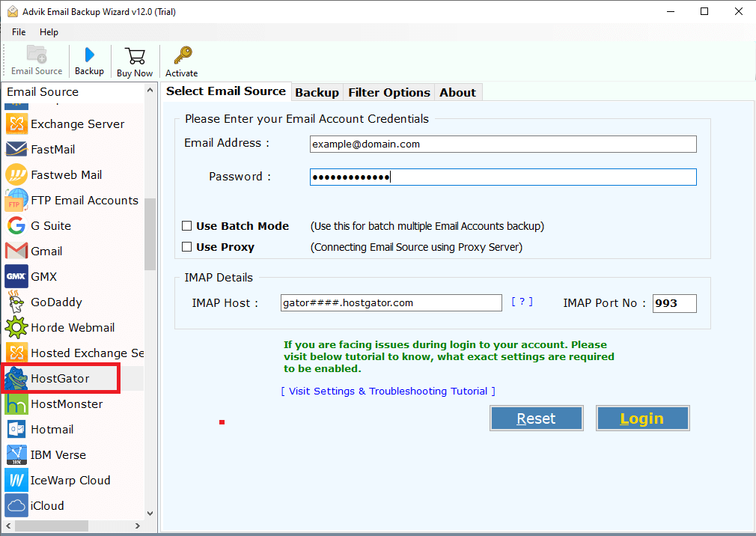Click the Reset button
The height and width of the screenshot is (536, 756).
(536, 418)
